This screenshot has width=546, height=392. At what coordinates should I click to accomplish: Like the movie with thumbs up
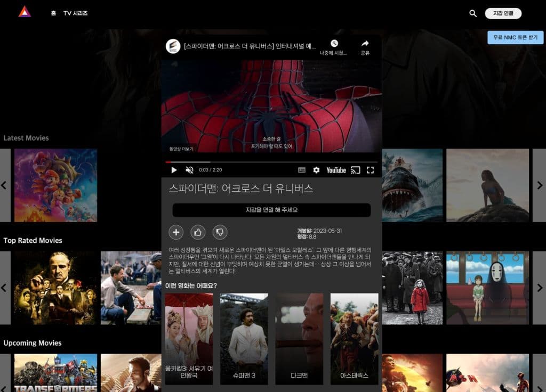(198, 232)
